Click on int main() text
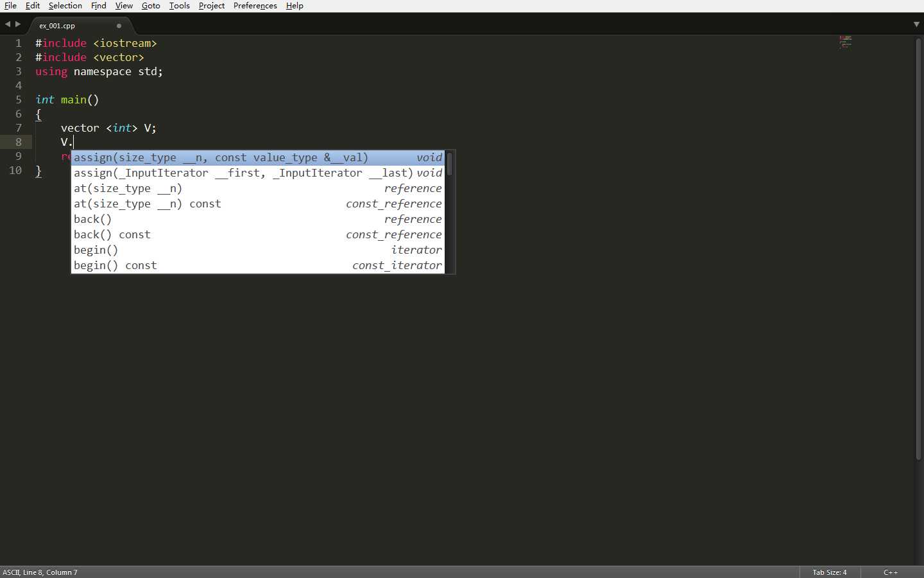Image resolution: width=924 pixels, height=578 pixels. tap(67, 100)
